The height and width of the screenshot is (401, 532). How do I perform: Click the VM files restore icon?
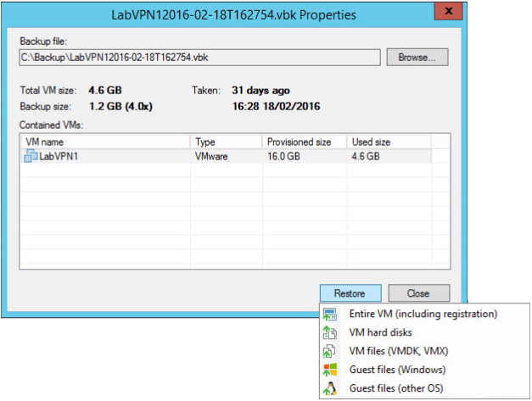pos(329,351)
